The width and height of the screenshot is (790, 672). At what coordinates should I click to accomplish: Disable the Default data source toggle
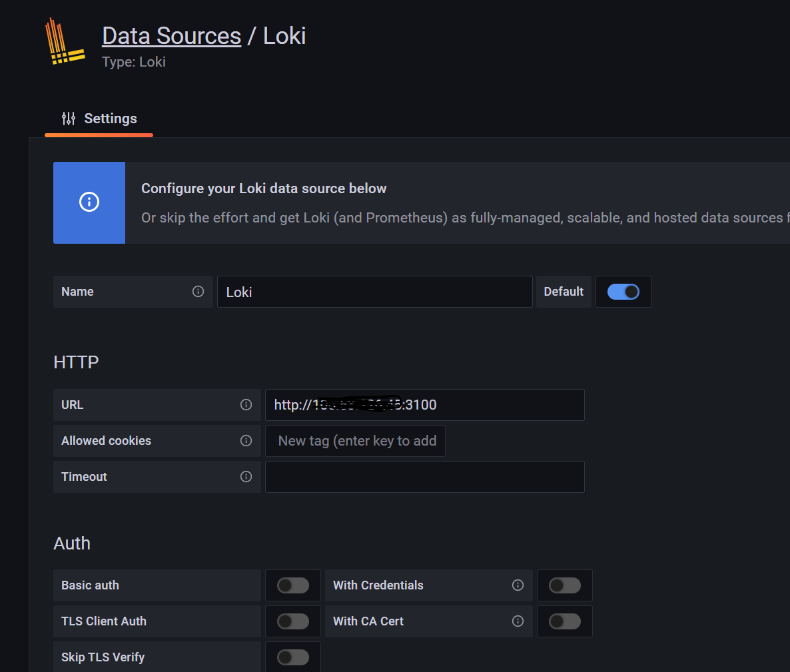pyautogui.click(x=623, y=292)
